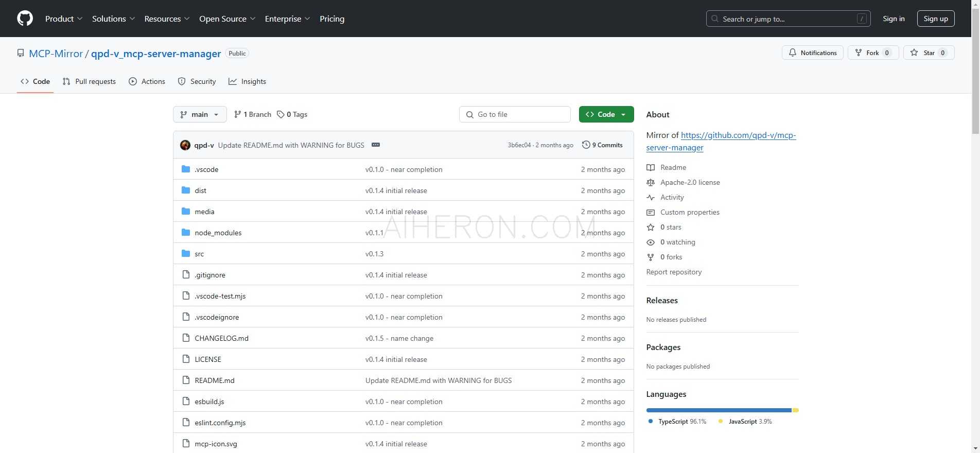Switch to the Security tab

pyautogui.click(x=197, y=81)
